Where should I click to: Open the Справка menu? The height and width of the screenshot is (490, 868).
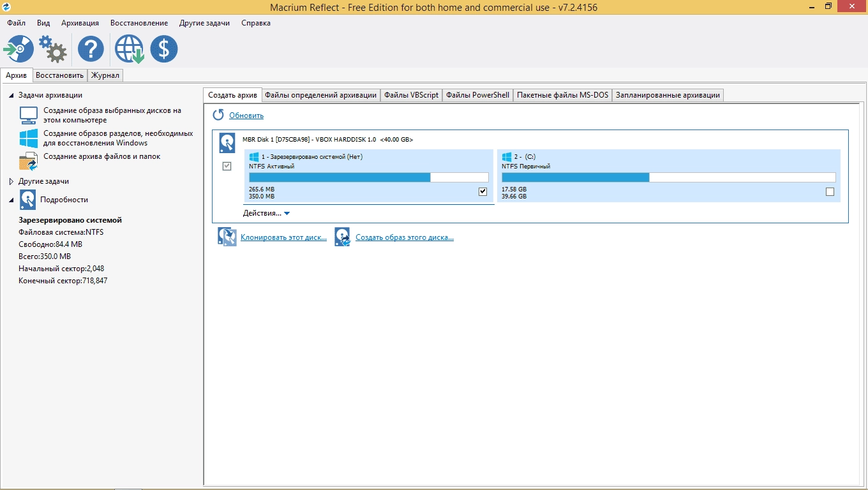click(256, 22)
